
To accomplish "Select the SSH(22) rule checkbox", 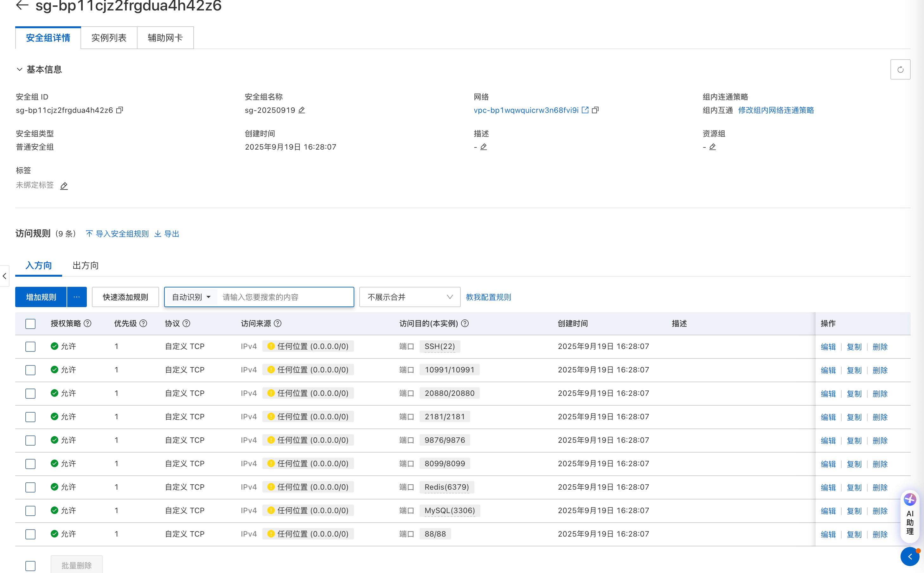I will 30,346.
